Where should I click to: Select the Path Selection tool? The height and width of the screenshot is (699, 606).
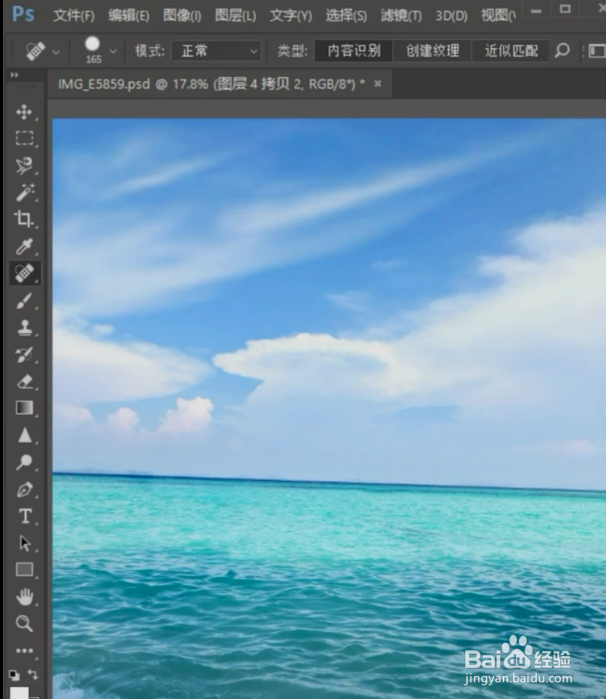pos(24,543)
